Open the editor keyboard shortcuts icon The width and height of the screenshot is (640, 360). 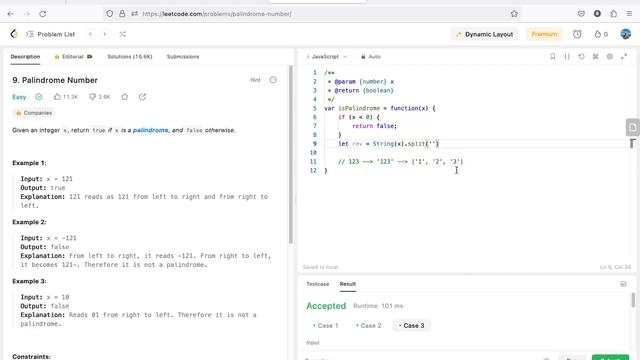tap(596, 56)
